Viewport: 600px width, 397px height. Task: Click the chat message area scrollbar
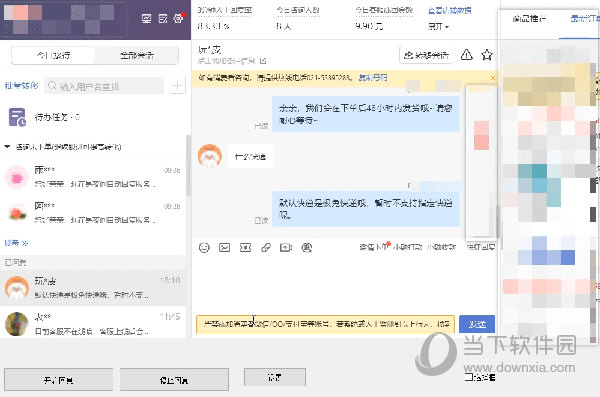pyautogui.click(x=498, y=221)
